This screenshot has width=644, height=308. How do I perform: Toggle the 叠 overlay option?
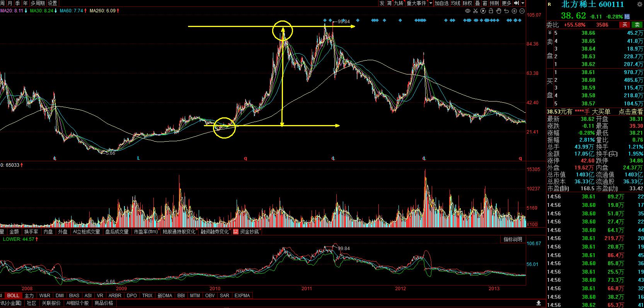click(x=477, y=3)
